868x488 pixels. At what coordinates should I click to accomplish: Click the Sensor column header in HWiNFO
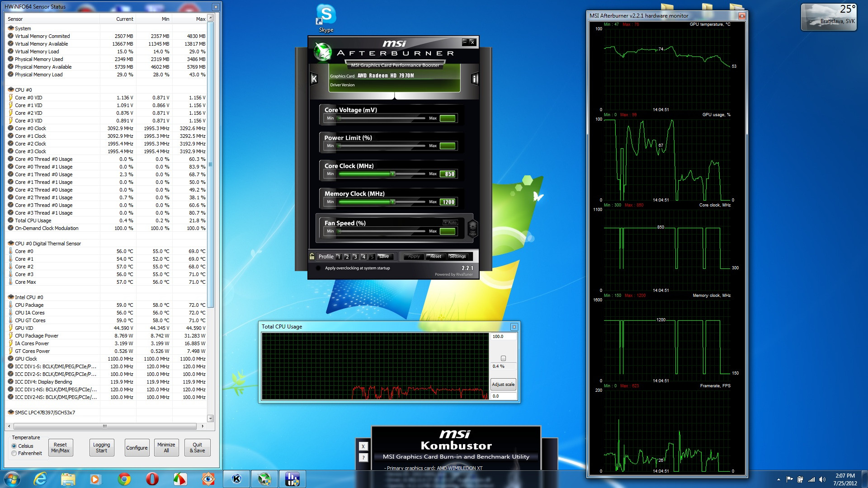tap(53, 19)
